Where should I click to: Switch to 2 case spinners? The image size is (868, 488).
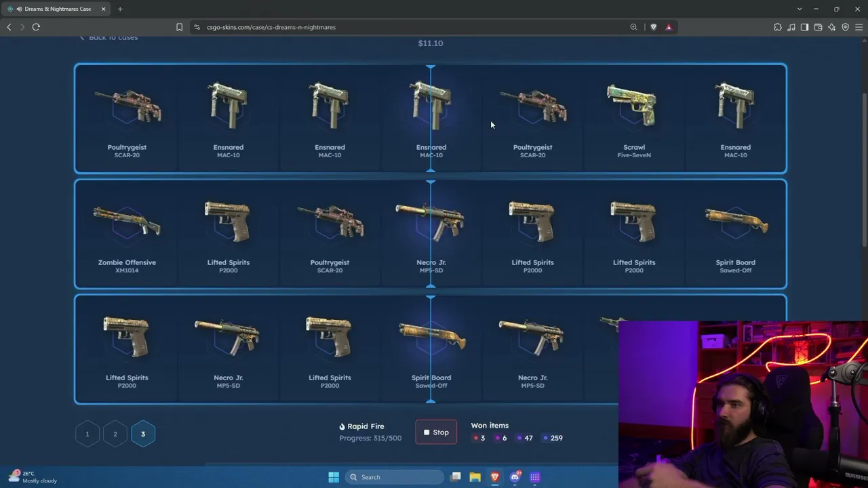[115, 434]
